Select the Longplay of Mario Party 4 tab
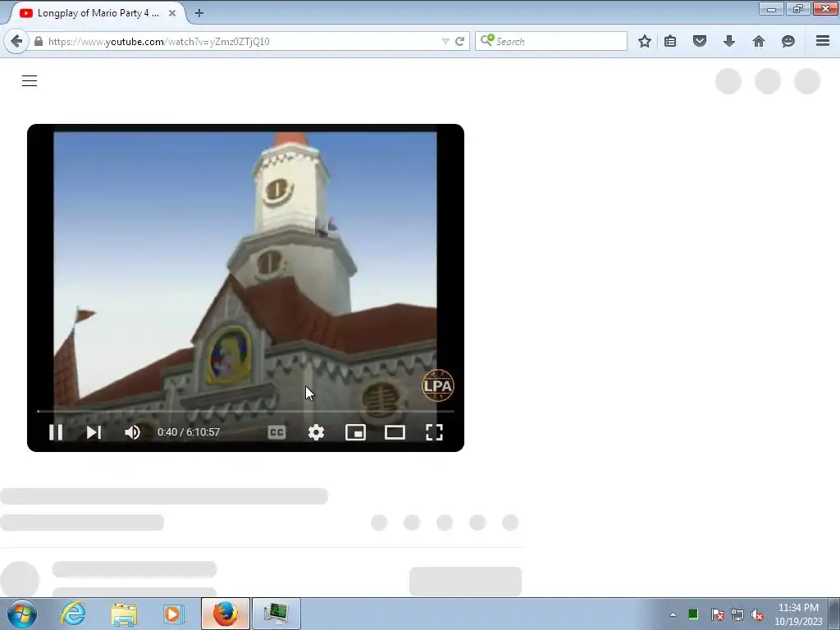This screenshot has height=630, width=840. coord(98,13)
